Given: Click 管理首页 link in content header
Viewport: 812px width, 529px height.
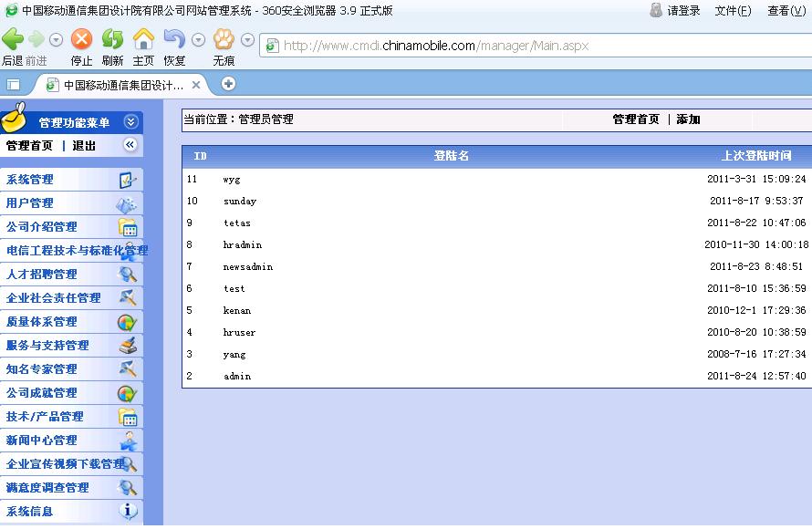Looking at the screenshot, I should pos(636,119).
